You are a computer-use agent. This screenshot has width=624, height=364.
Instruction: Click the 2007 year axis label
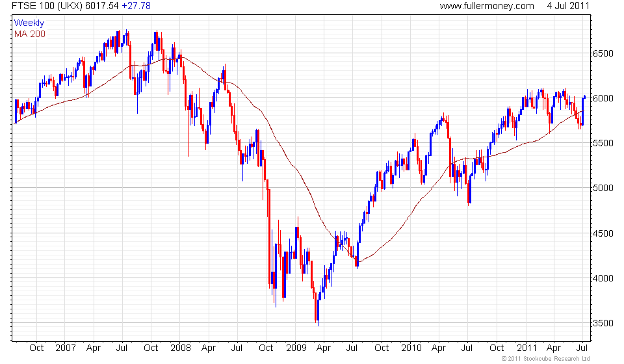pyautogui.click(x=65, y=348)
